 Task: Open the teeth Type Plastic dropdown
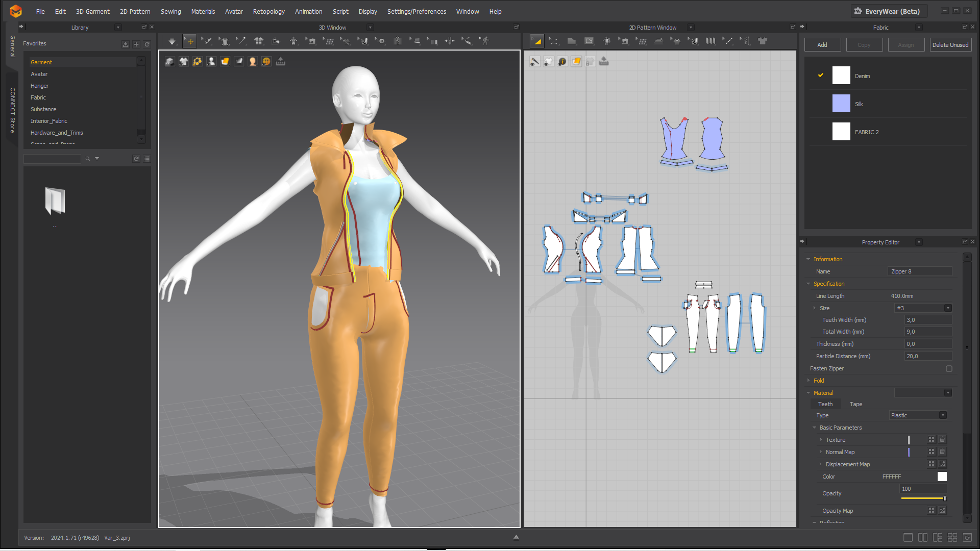[918, 415]
